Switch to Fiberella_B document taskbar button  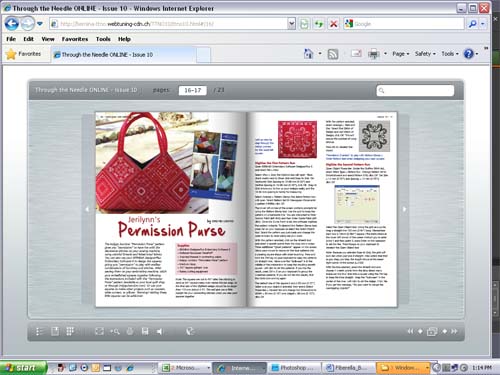347,368
